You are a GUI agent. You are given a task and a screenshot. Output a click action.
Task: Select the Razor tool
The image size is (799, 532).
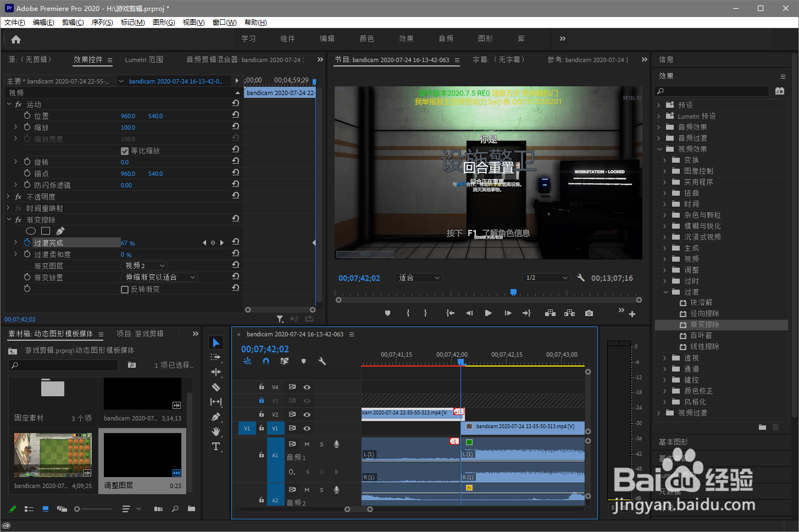point(216,387)
